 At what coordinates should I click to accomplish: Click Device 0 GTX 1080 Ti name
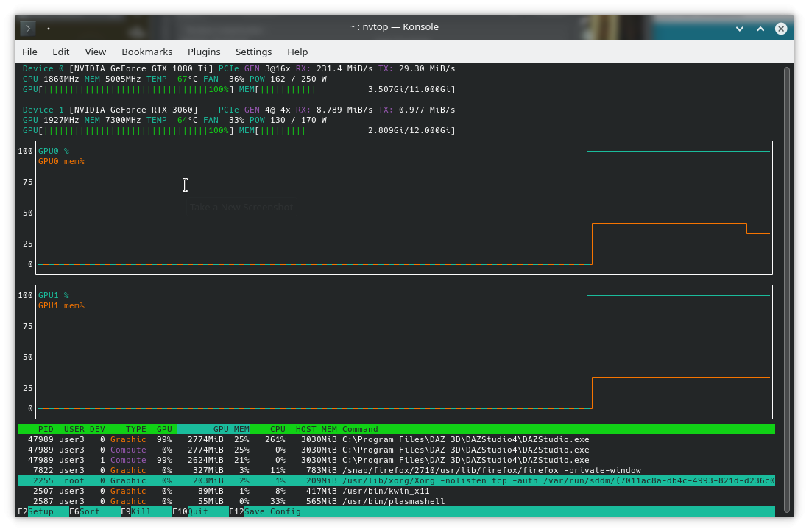pos(141,68)
